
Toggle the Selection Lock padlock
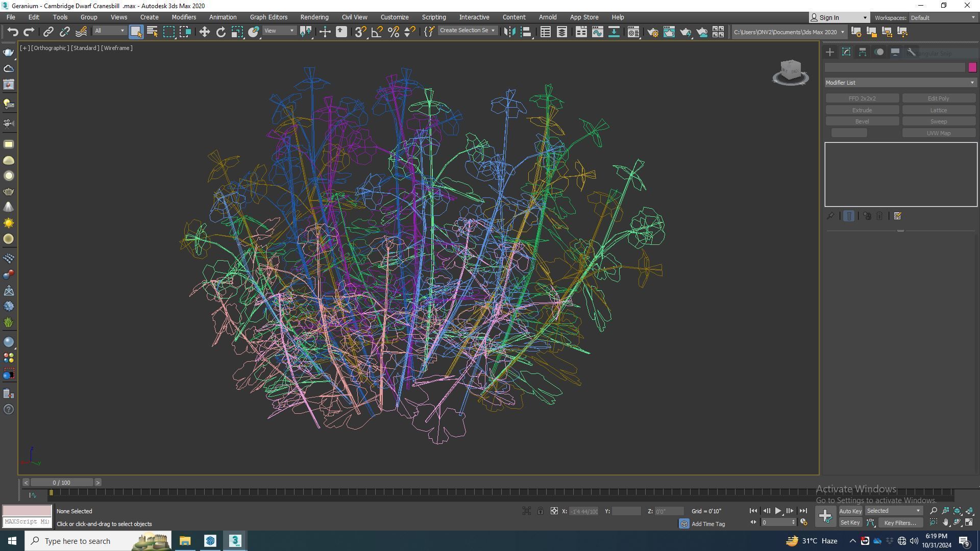pos(540,511)
